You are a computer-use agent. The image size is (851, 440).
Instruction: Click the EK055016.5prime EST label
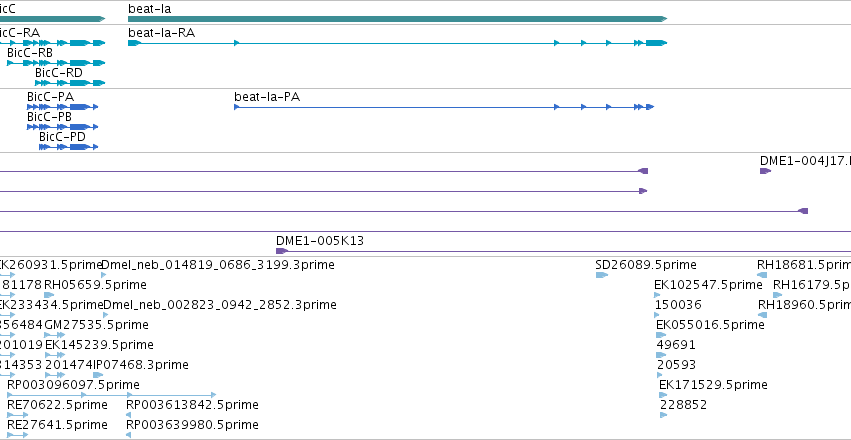click(710, 324)
